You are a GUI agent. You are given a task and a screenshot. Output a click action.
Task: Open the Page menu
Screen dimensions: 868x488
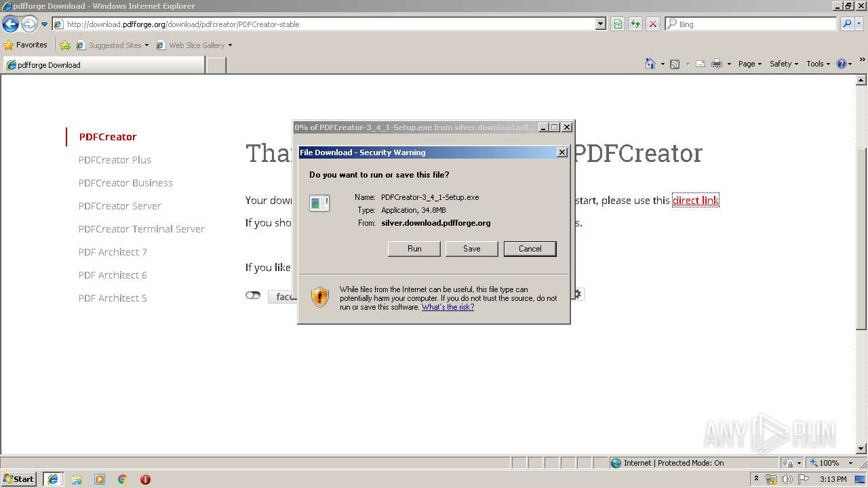tap(749, 64)
